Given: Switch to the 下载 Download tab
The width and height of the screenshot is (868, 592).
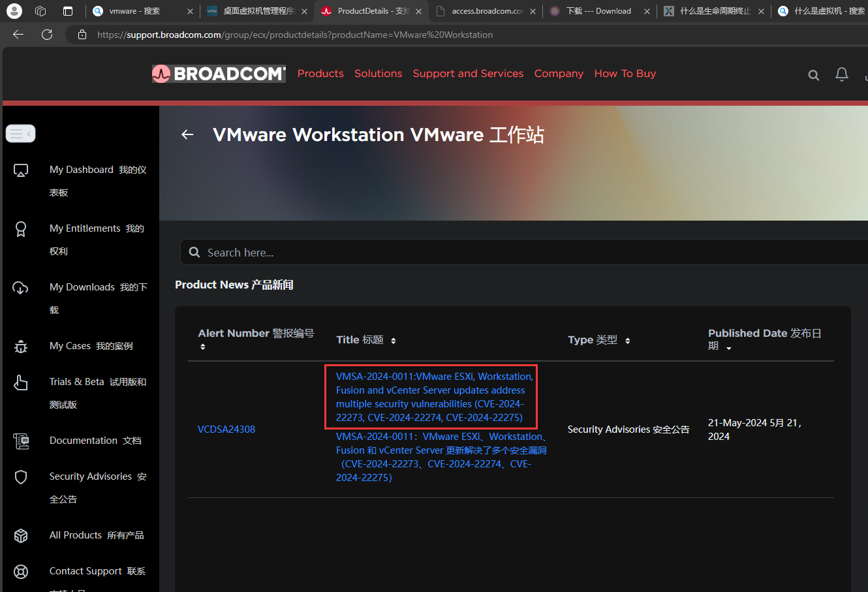Looking at the screenshot, I should tap(598, 11).
